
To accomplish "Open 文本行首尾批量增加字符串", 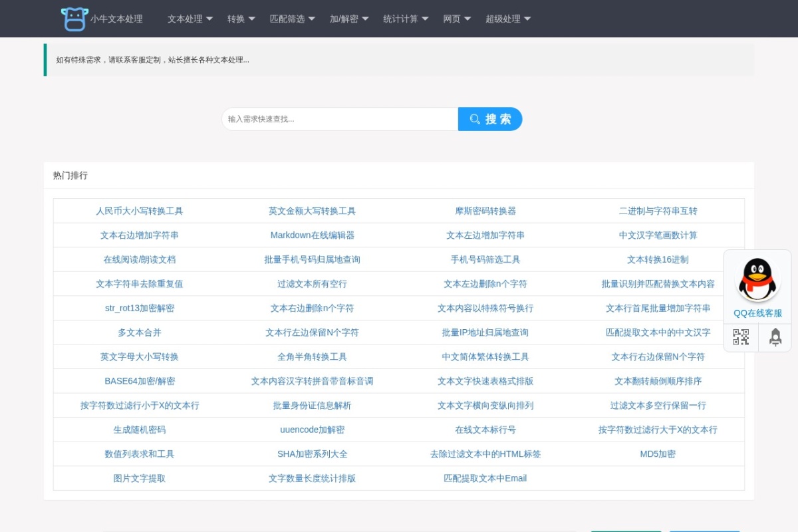I will click(x=658, y=308).
